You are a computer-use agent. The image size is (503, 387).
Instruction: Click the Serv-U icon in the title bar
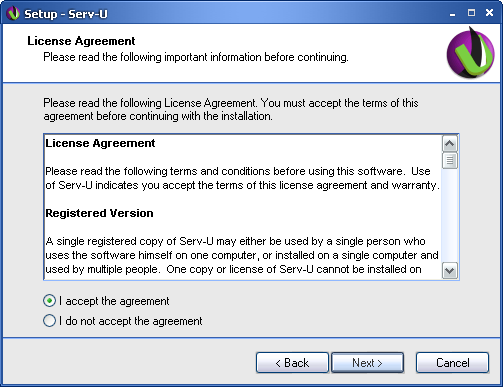click(13, 14)
